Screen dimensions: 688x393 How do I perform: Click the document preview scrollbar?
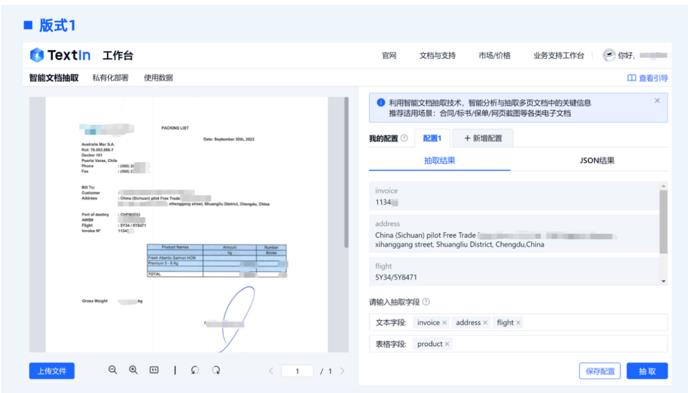(346, 173)
